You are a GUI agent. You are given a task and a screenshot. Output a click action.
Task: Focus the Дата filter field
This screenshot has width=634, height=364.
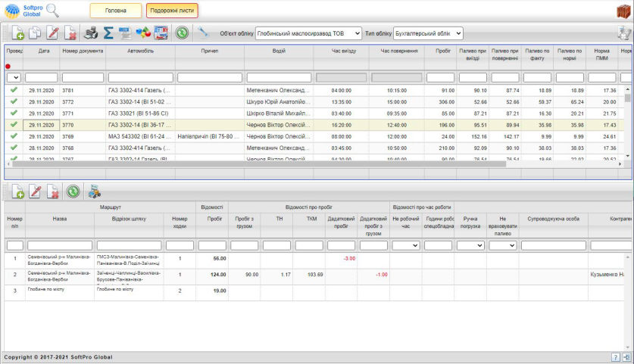pyautogui.click(x=41, y=77)
